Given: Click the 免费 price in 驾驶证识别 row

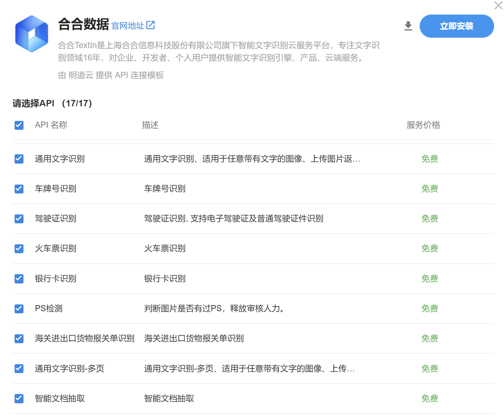Looking at the screenshot, I should pyautogui.click(x=430, y=218).
